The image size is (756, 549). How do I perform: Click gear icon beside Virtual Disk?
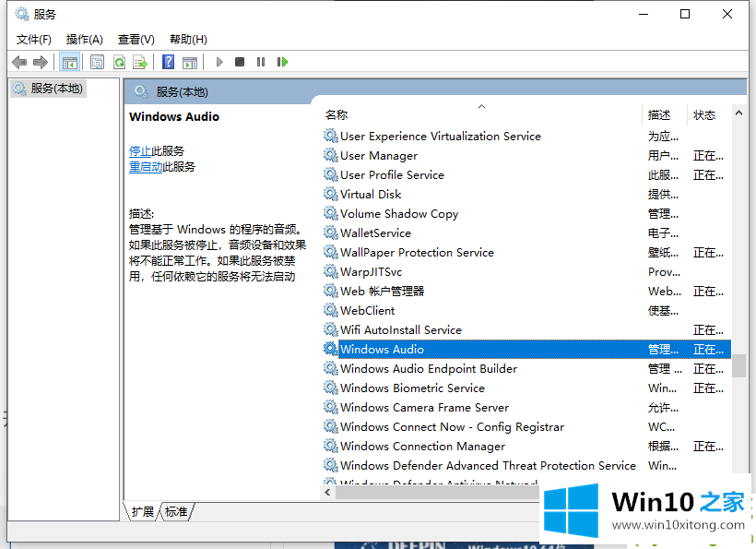coord(331,194)
